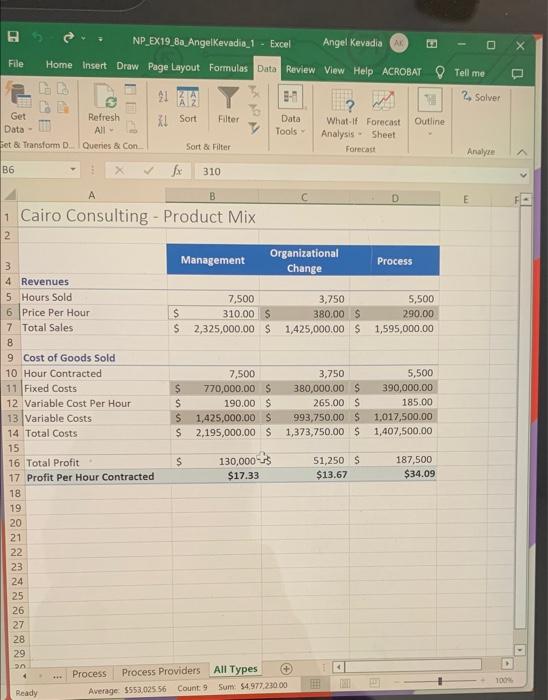Sort A to Z ascending icon
The height and width of the screenshot is (700, 548).
point(163,96)
